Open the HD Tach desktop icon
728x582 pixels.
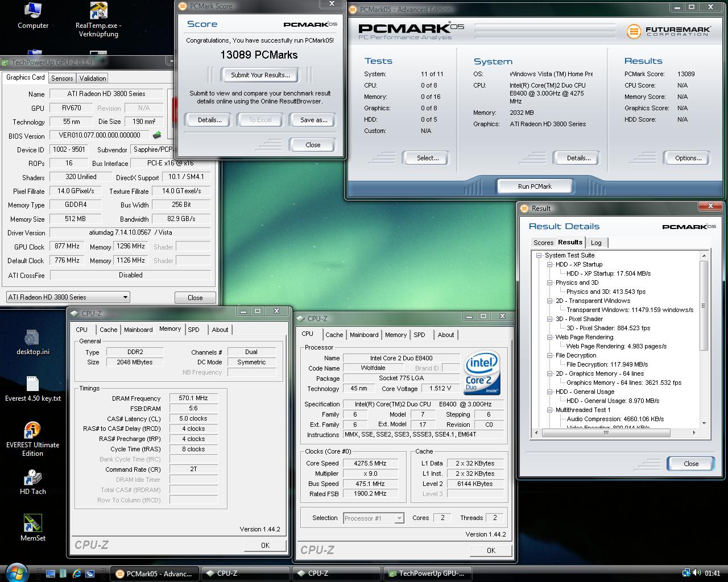coord(32,482)
